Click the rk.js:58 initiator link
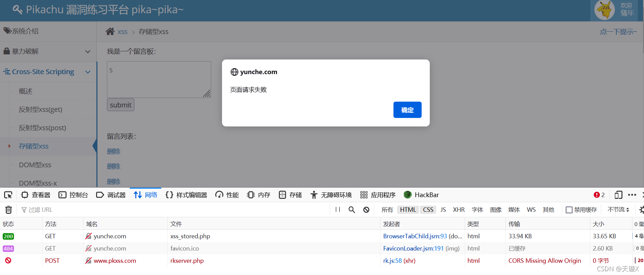 [392, 261]
